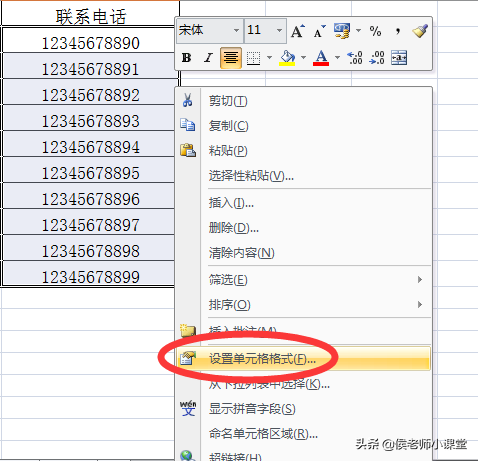Image resolution: width=478 pixels, height=461 pixels.
Task: Open the font name dropdown
Action: 236,31
